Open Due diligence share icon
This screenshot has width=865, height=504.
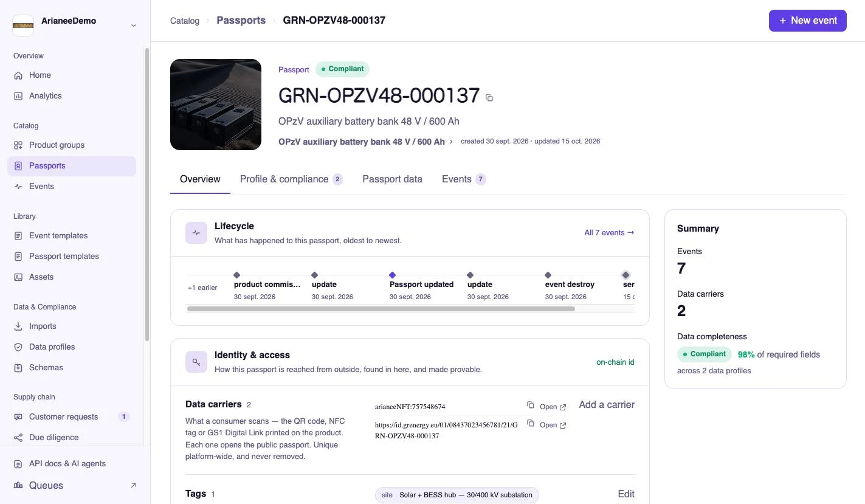click(x=18, y=438)
